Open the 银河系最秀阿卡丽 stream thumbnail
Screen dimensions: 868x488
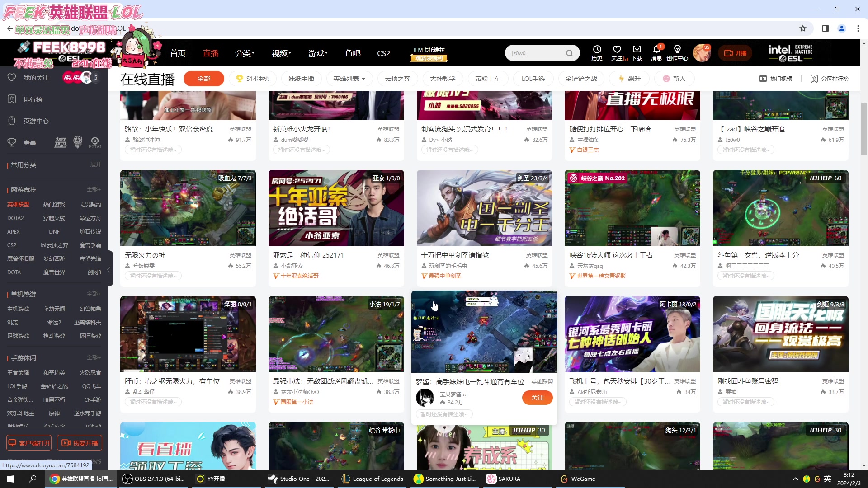[x=632, y=334]
